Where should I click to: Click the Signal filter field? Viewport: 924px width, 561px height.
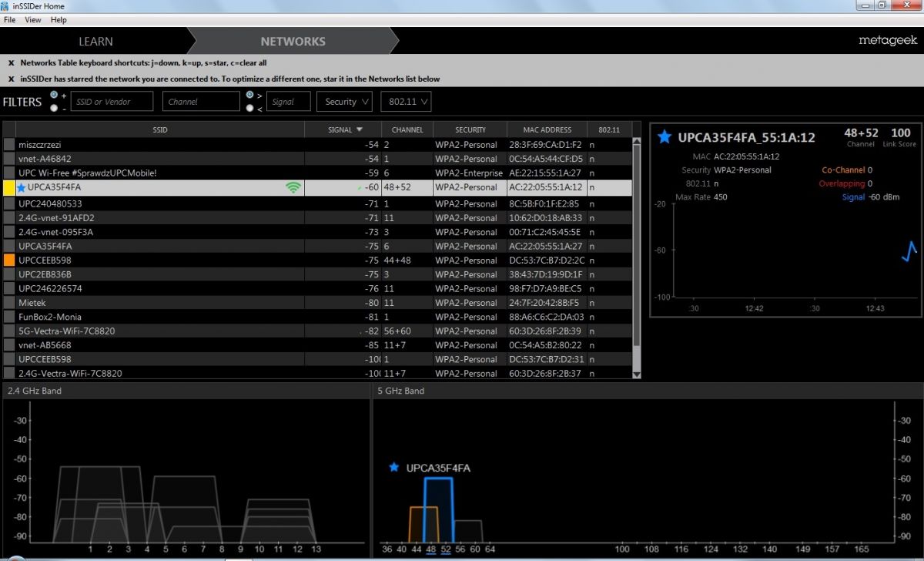[x=290, y=102]
